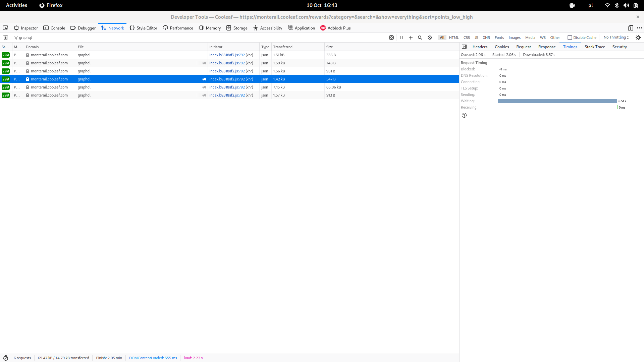Open network search magnifier icon

[x=420, y=38]
